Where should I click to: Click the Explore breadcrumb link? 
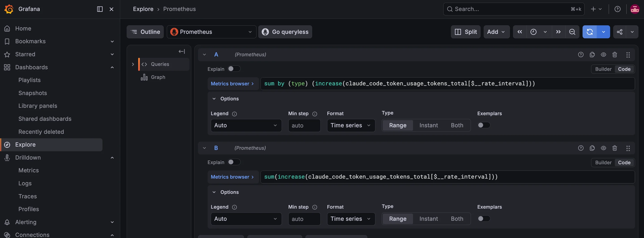(x=143, y=9)
